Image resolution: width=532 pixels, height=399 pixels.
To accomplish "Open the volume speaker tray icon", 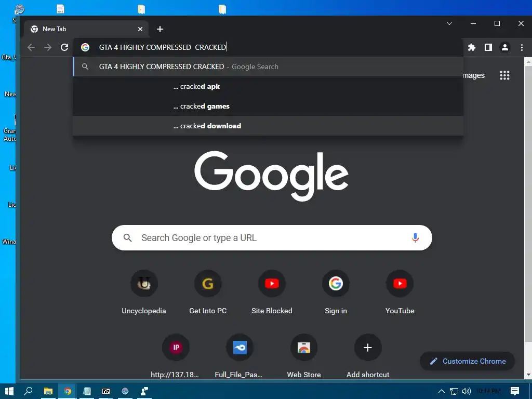I will (466, 391).
